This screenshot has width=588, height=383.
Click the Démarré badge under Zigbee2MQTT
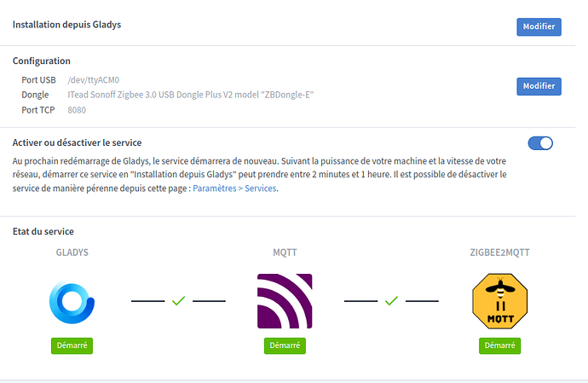[x=499, y=345]
